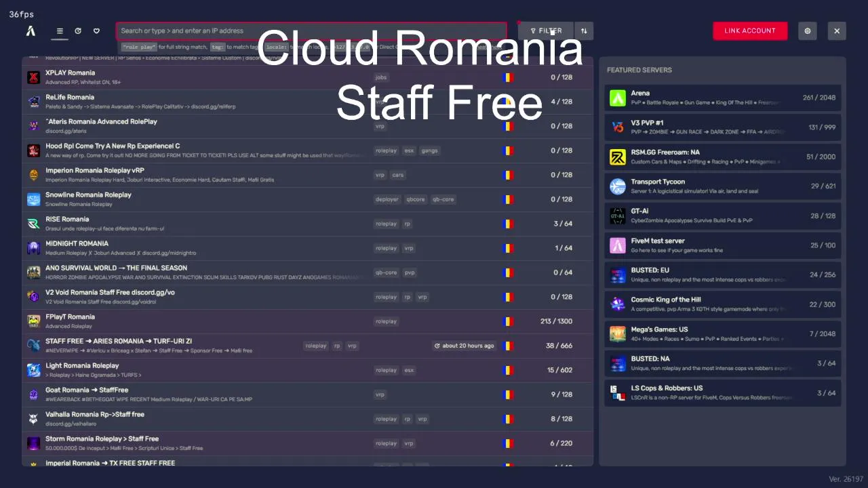Image resolution: width=868 pixels, height=488 pixels.
Task: Click the Romanian flag on RISE Romania row
Action: coord(508,224)
